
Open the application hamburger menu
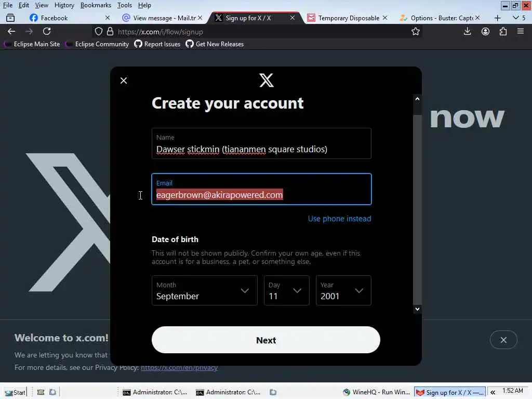521,32
